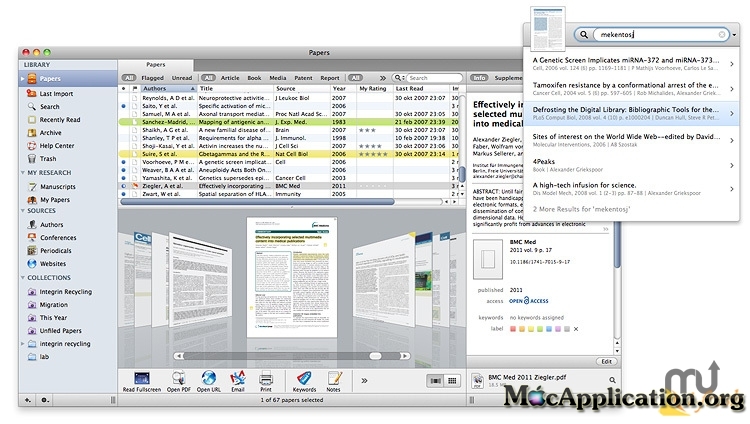The height and width of the screenshot is (424, 750).
Task: Open Integrin Recycling smart collection
Action: click(x=65, y=291)
